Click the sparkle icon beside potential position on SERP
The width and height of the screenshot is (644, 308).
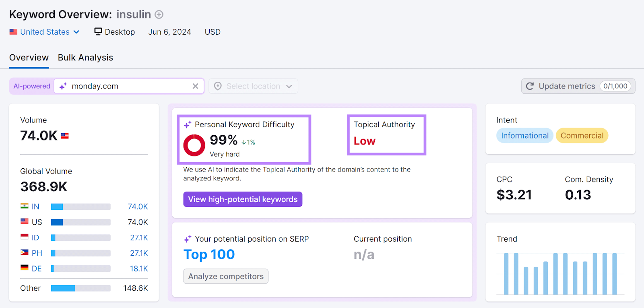coord(188,239)
